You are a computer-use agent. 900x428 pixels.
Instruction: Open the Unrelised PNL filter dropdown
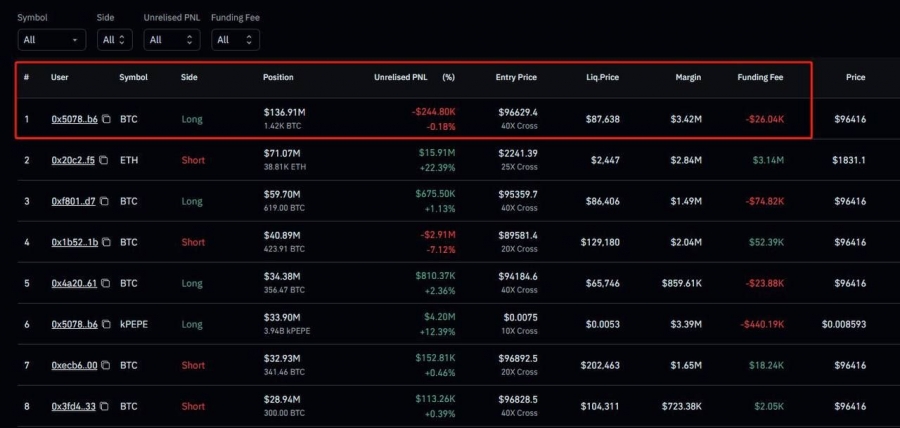pos(172,40)
